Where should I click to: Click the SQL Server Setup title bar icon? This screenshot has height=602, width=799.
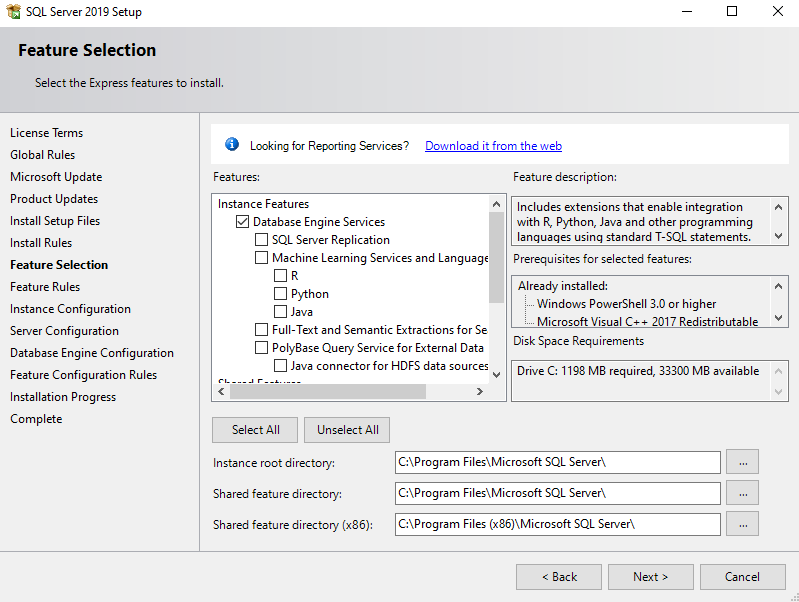[14, 11]
